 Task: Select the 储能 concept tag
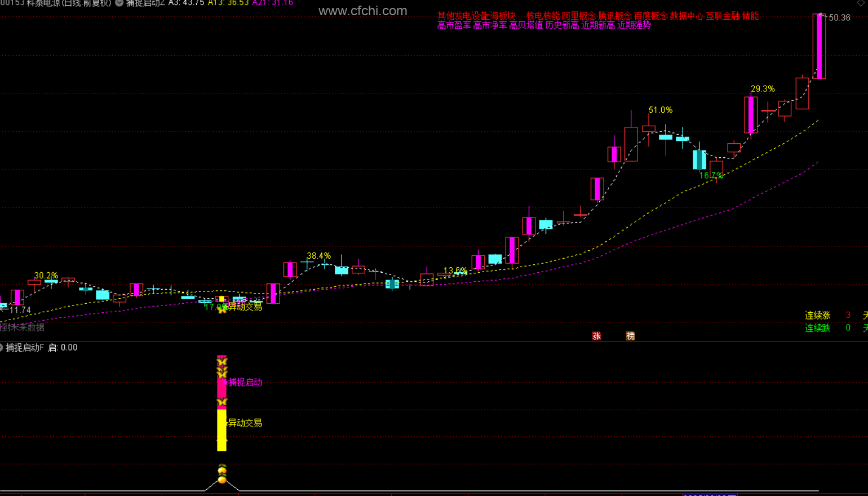click(750, 16)
